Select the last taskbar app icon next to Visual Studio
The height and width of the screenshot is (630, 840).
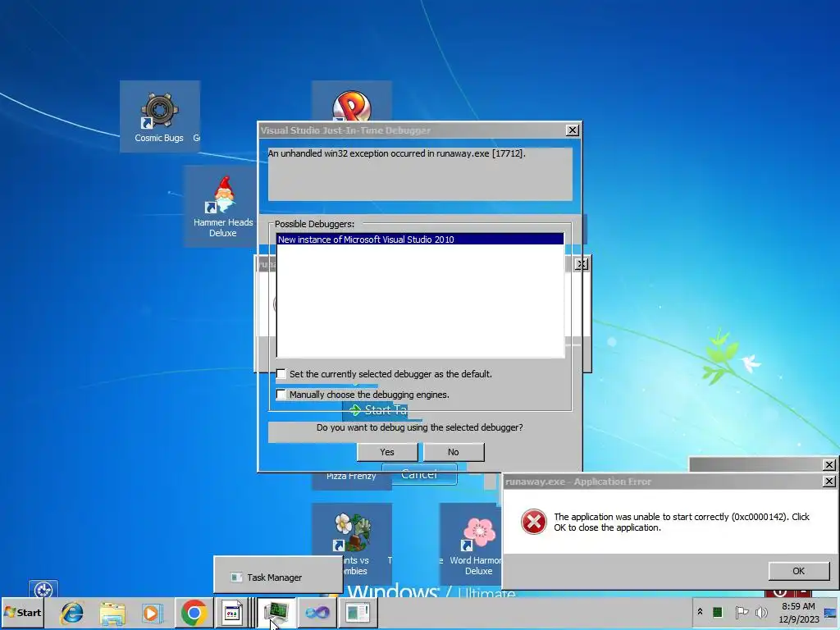(358, 612)
